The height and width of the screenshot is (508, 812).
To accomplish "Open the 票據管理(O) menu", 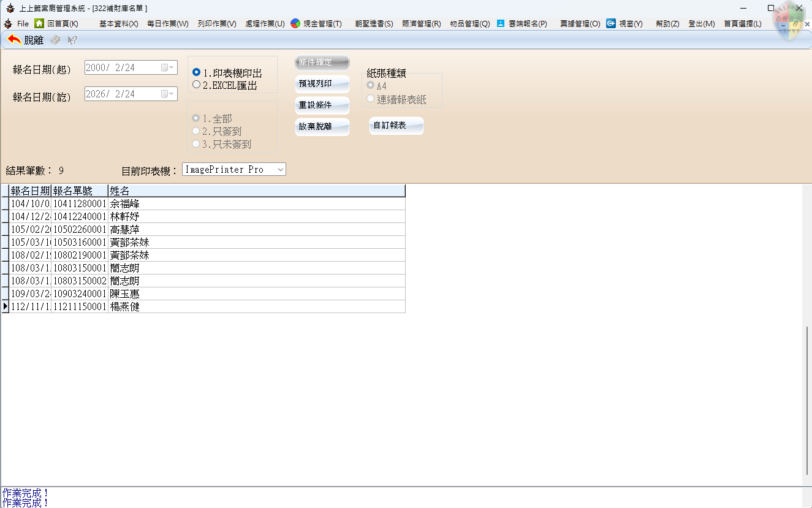I will coord(580,24).
